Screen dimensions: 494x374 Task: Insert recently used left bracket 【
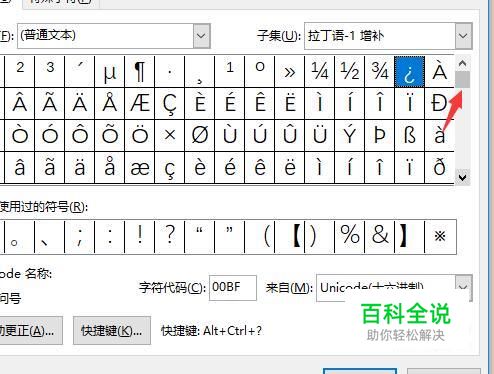290,236
